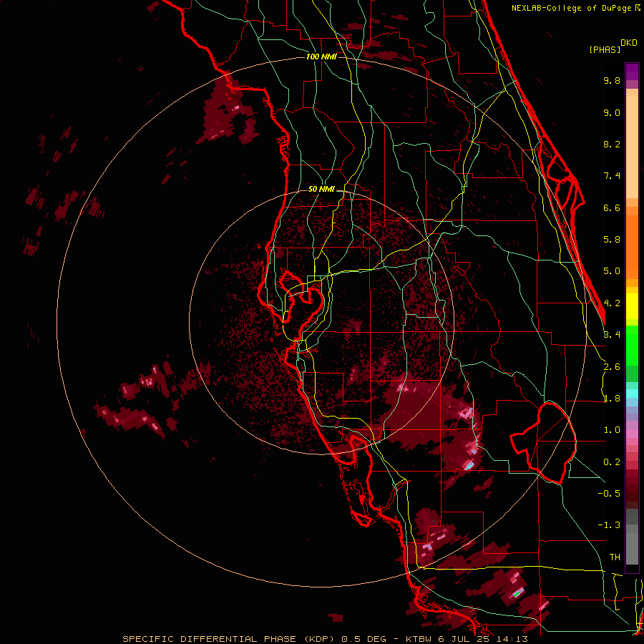This screenshot has width=644, height=644.
Task: Pick the yellow segment of the color bar
Action: tap(632, 306)
